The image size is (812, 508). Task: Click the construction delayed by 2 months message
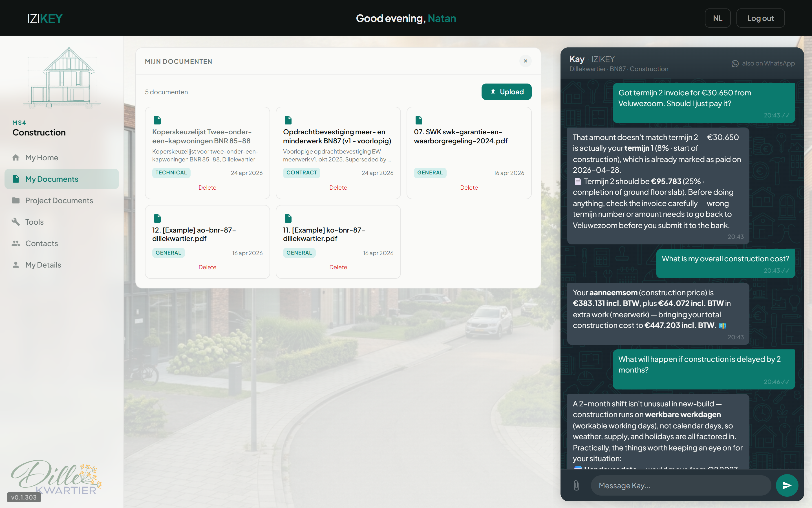point(704,369)
